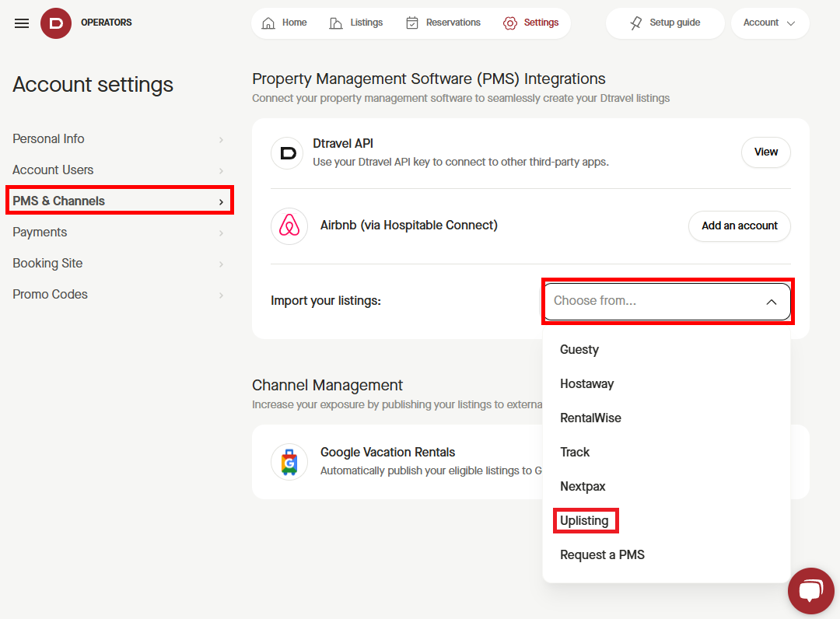Click Airbnb (via Hospitable Connect) text
The image size is (840, 619).
409,226
